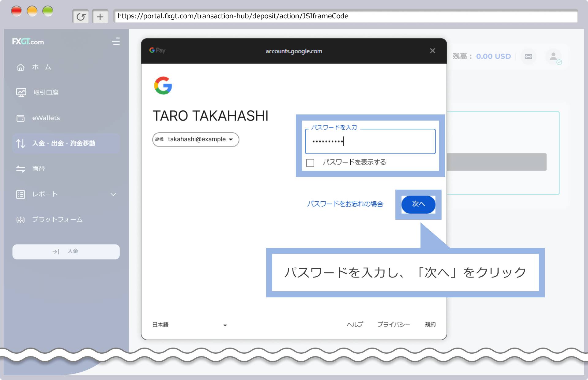Click the ヘルプ link

point(355,324)
